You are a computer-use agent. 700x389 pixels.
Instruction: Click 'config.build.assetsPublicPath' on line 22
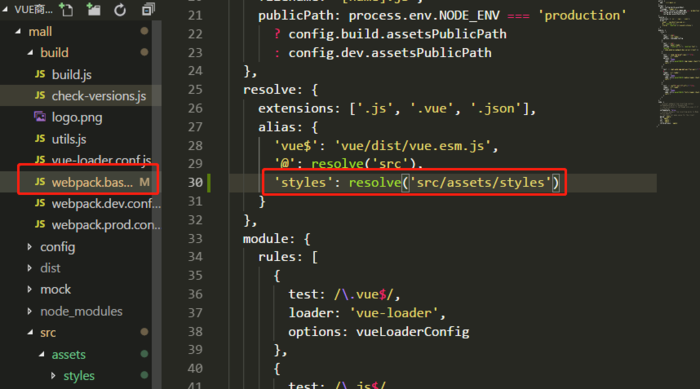397,34
